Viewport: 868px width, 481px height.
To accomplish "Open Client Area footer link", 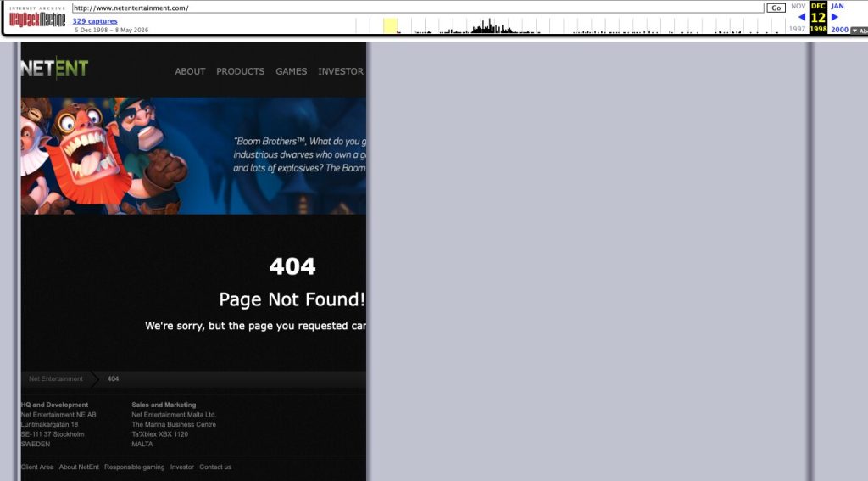I will tap(37, 467).
